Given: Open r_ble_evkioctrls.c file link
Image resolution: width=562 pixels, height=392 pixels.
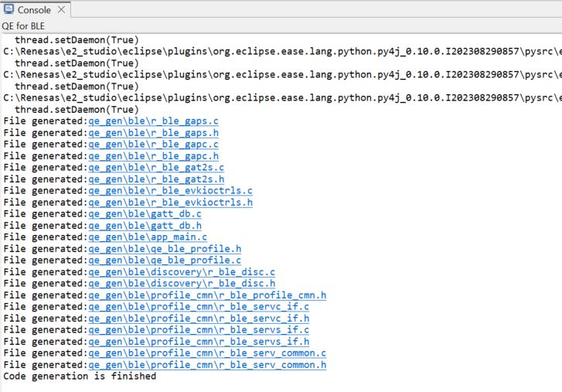Looking at the screenshot, I should [x=171, y=191].
